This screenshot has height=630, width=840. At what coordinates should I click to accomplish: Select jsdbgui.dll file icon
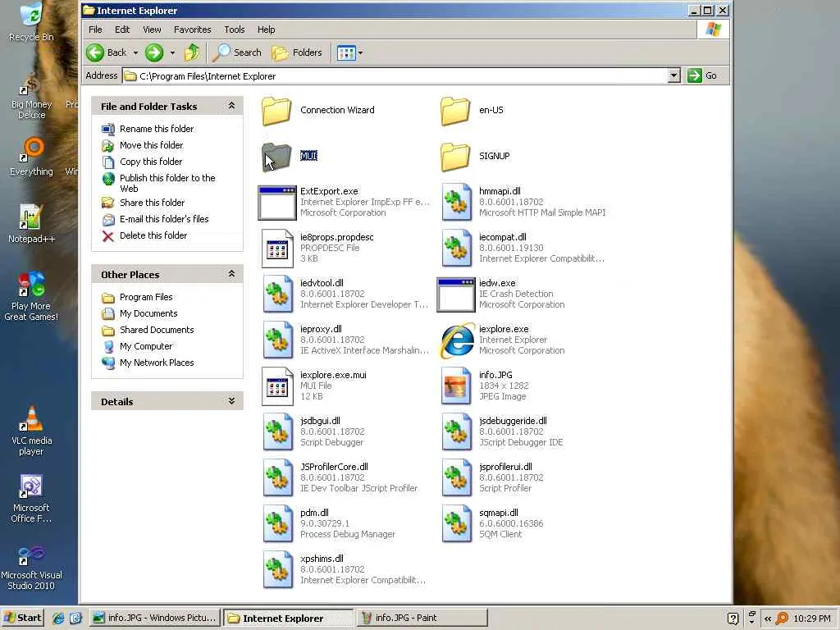pos(277,431)
